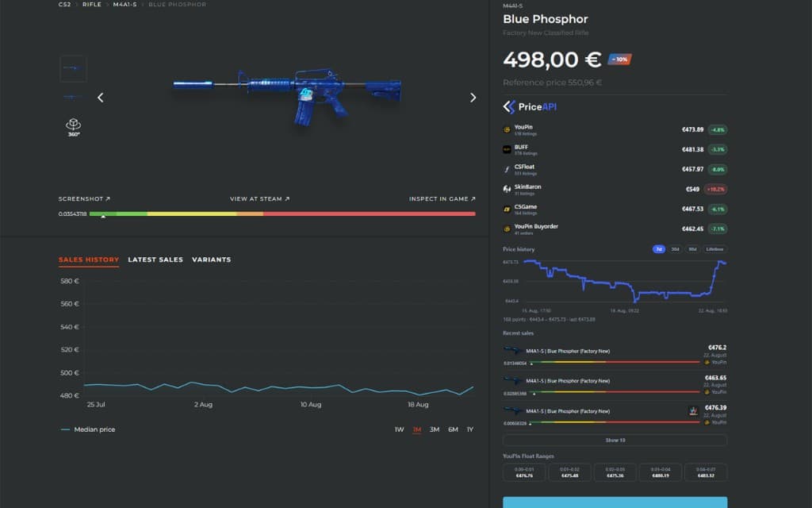The height and width of the screenshot is (508, 812).
Task: Set the sales chart range to 3M
Action: pos(435,429)
